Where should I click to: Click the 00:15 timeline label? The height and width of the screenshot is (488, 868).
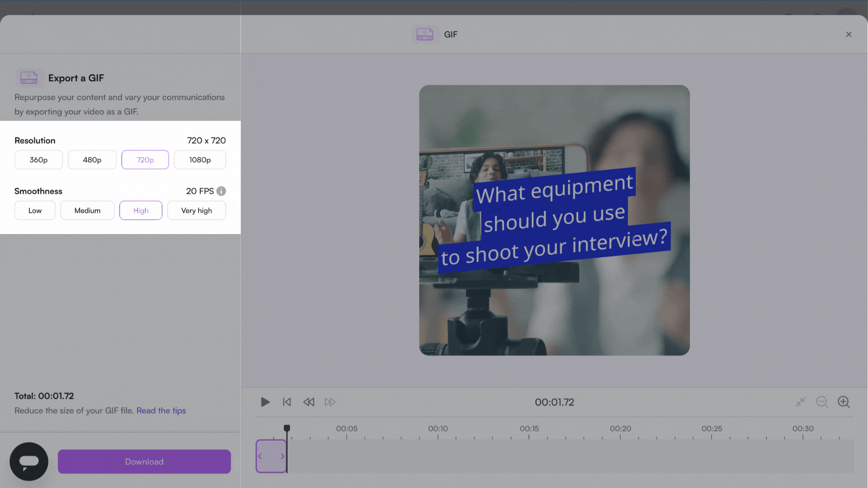coord(529,428)
